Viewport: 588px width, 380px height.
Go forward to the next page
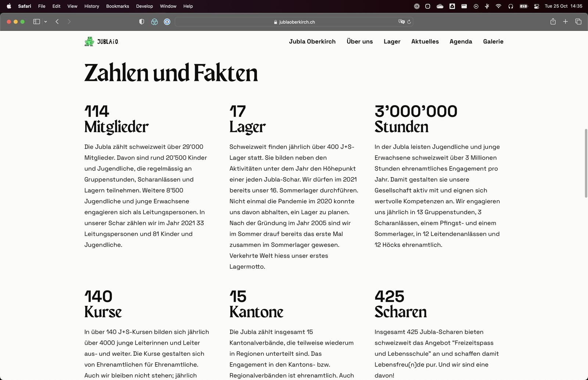point(69,22)
